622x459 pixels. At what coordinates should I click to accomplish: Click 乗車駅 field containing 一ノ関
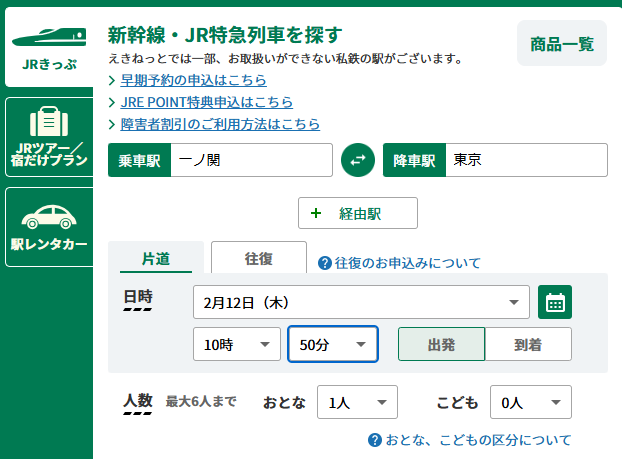click(x=250, y=160)
